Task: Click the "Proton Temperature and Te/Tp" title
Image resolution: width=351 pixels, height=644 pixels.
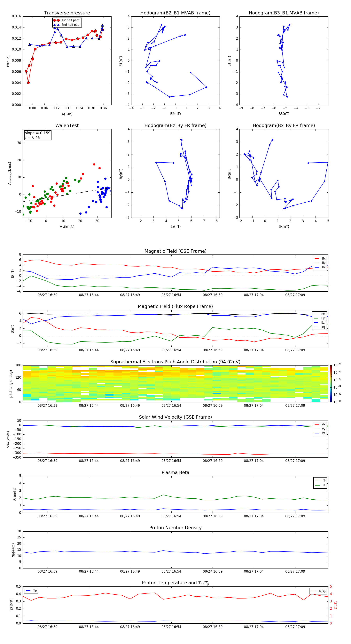Action: coord(175,583)
